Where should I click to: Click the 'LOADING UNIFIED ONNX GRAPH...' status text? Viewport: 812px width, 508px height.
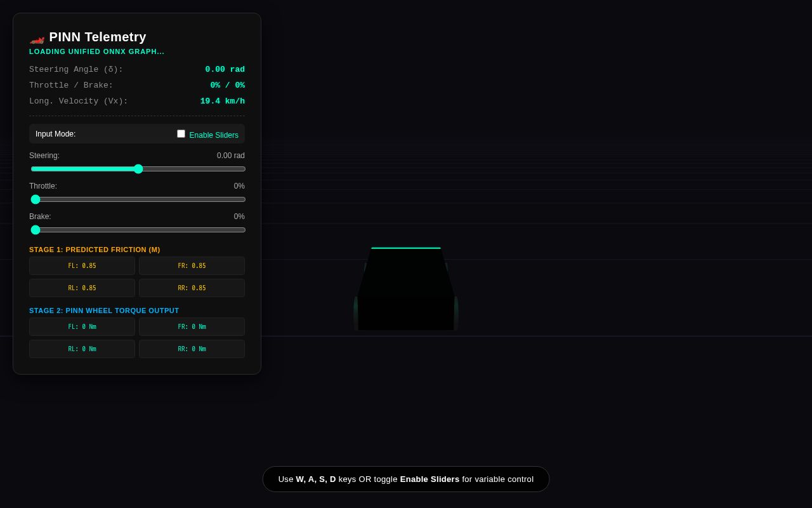tap(97, 51)
